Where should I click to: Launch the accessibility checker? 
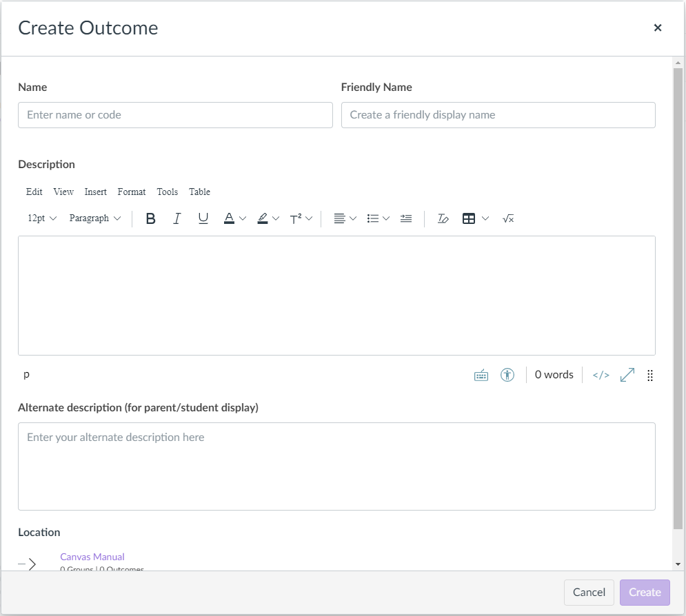point(507,375)
